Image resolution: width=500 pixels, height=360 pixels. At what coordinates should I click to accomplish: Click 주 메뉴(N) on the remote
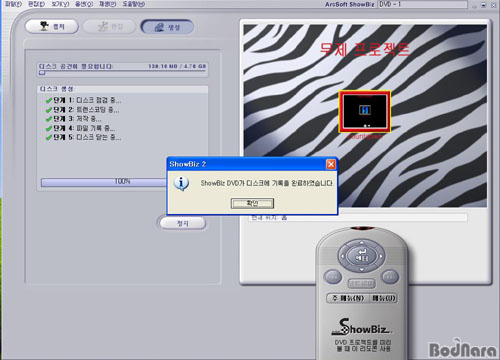click(x=348, y=298)
